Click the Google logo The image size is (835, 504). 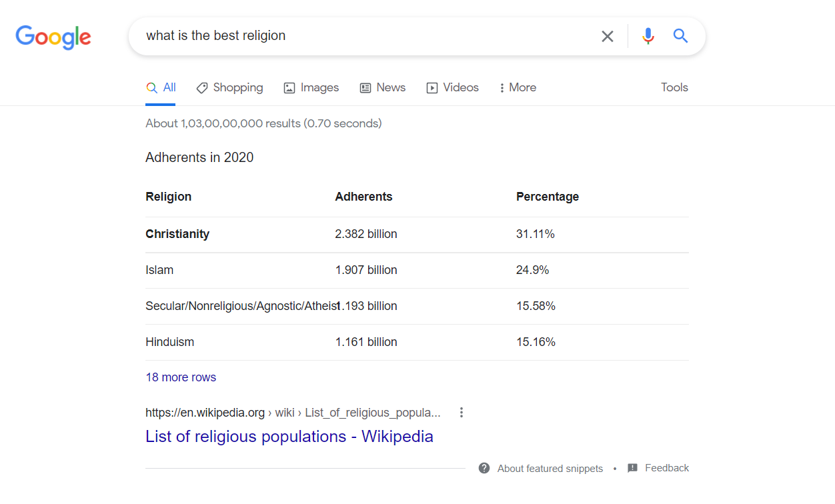(53, 37)
